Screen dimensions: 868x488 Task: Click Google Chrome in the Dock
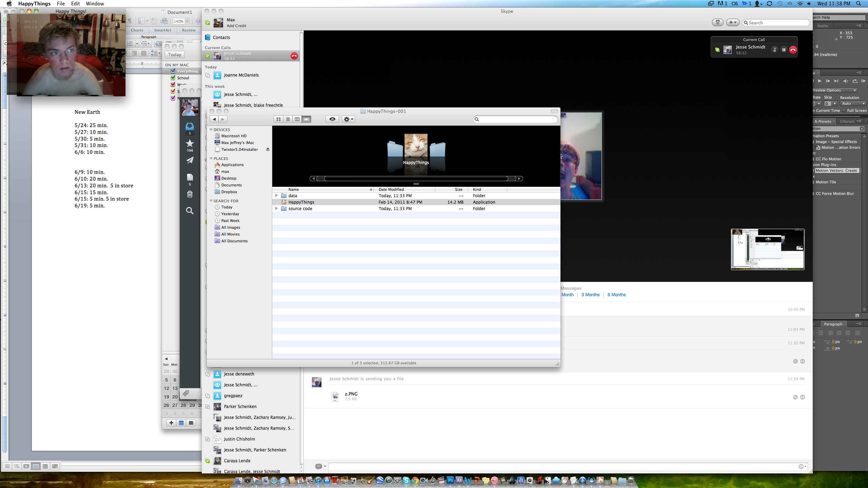pos(415,480)
